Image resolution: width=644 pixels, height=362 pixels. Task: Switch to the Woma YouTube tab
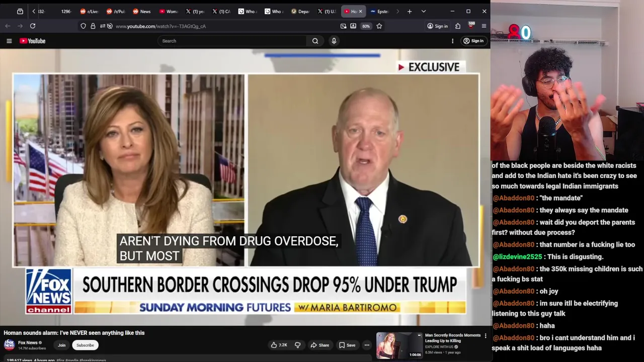tap(168, 11)
